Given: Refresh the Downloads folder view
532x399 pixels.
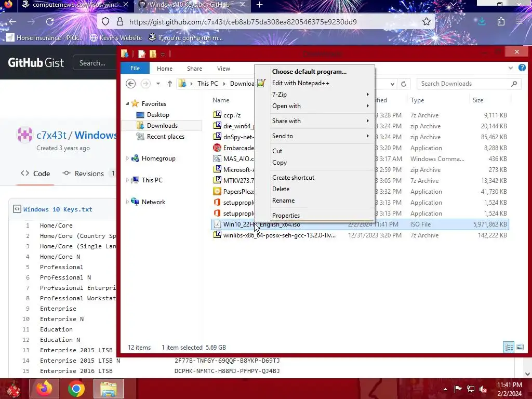Looking at the screenshot, I should pyautogui.click(x=403, y=84).
